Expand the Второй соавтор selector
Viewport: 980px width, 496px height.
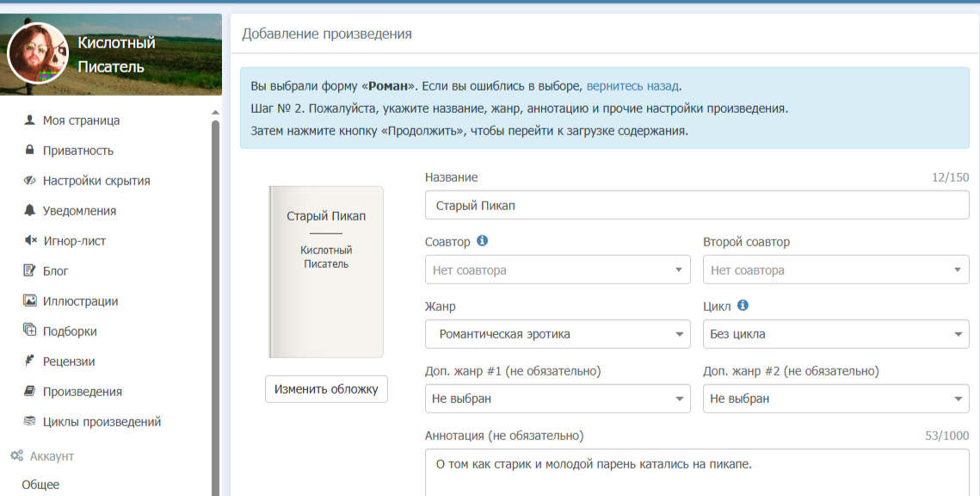coord(835,270)
